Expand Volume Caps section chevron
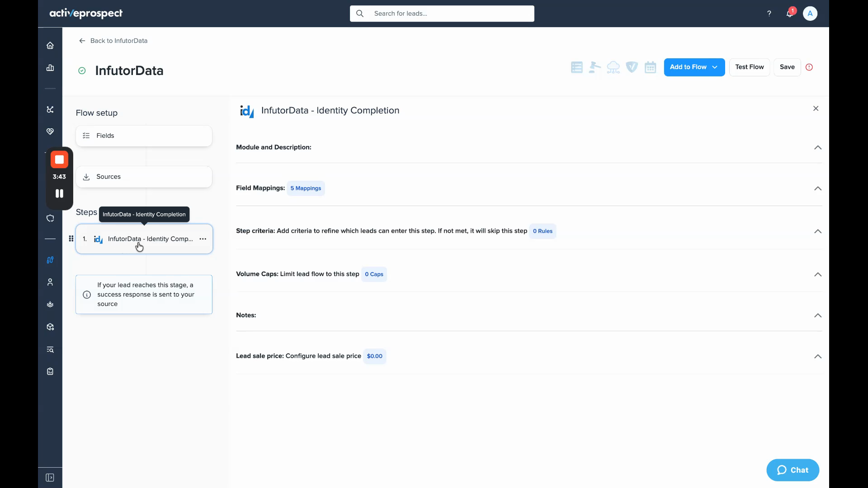Image resolution: width=868 pixels, height=488 pixels. tap(818, 275)
